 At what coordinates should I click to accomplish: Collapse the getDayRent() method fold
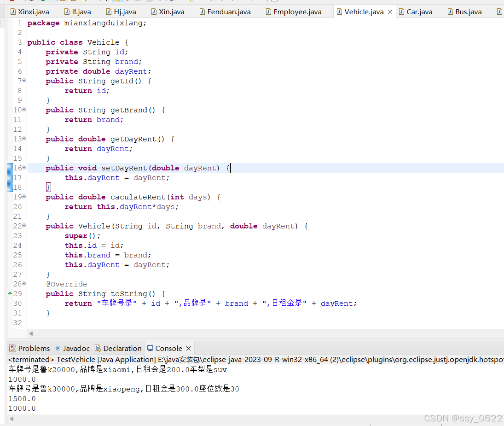pyautogui.click(x=24, y=139)
